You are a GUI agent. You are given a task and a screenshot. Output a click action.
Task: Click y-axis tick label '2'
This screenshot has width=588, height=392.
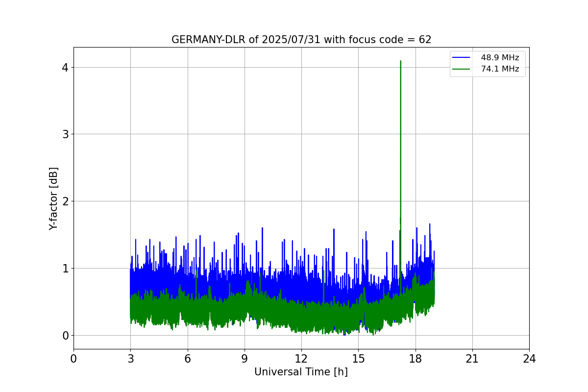tap(66, 201)
